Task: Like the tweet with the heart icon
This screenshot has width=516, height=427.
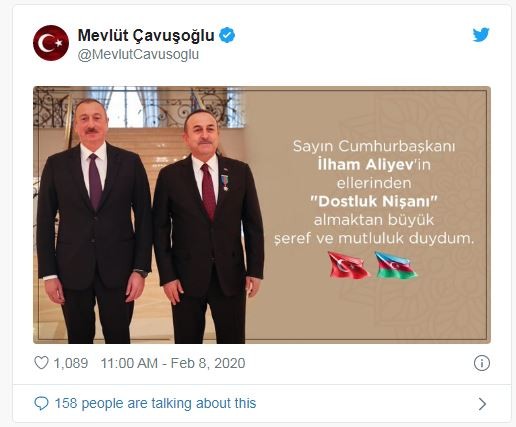Action: coord(41,363)
